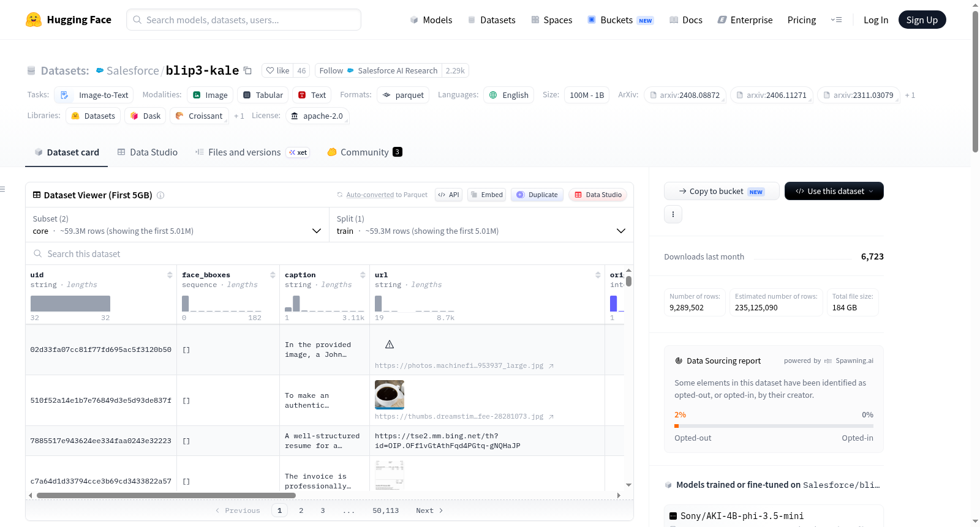Click the Embed button

point(487,195)
